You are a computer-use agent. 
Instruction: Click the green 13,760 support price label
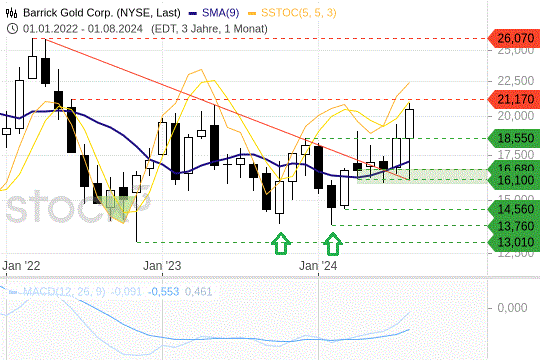(x=514, y=226)
